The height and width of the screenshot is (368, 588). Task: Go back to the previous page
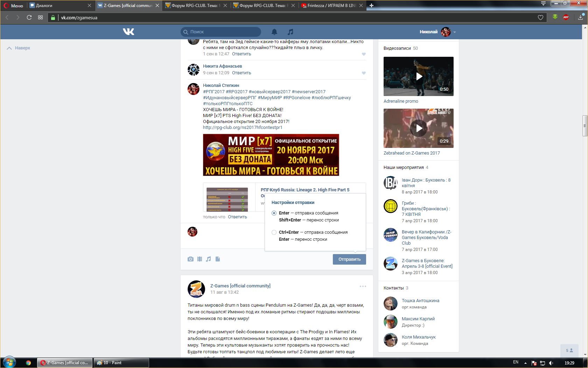(x=7, y=18)
